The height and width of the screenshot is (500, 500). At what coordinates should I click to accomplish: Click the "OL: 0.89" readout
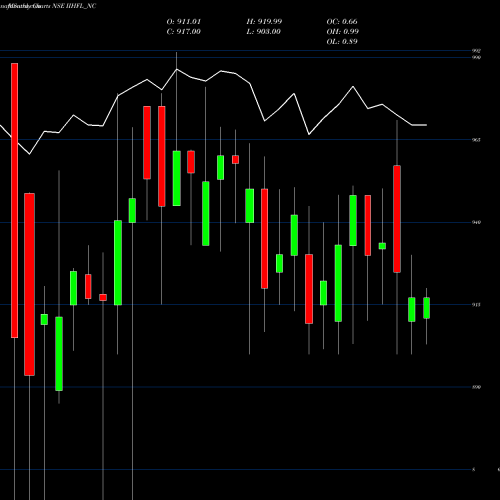(342, 42)
